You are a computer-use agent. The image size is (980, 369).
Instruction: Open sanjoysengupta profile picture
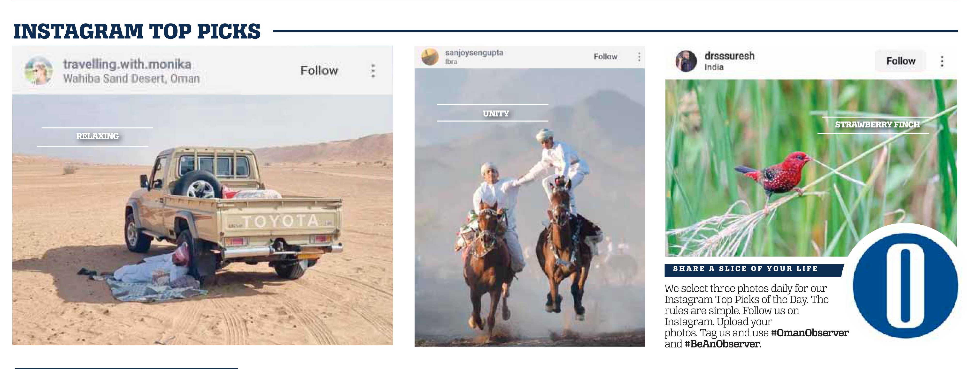click(430, 57)
